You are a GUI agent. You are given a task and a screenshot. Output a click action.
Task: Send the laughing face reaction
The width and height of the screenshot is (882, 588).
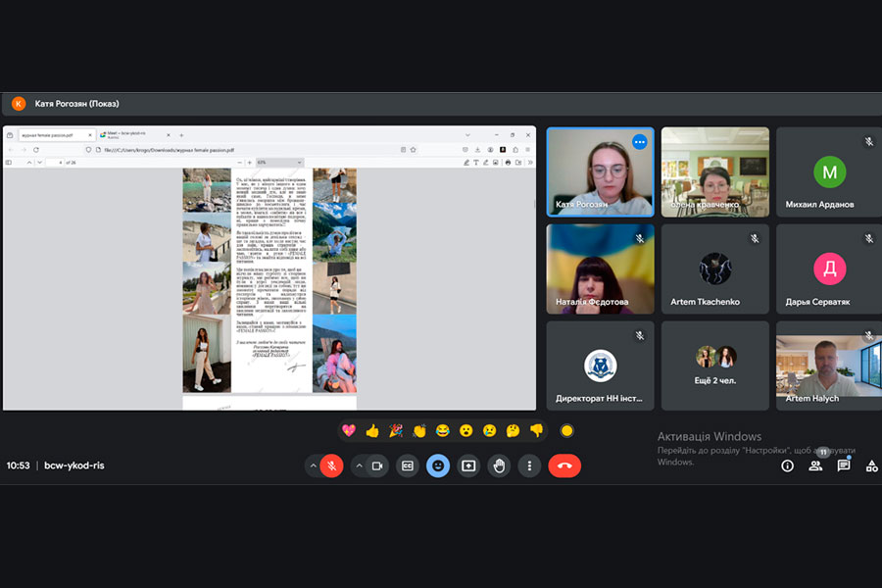coord(443,431)
